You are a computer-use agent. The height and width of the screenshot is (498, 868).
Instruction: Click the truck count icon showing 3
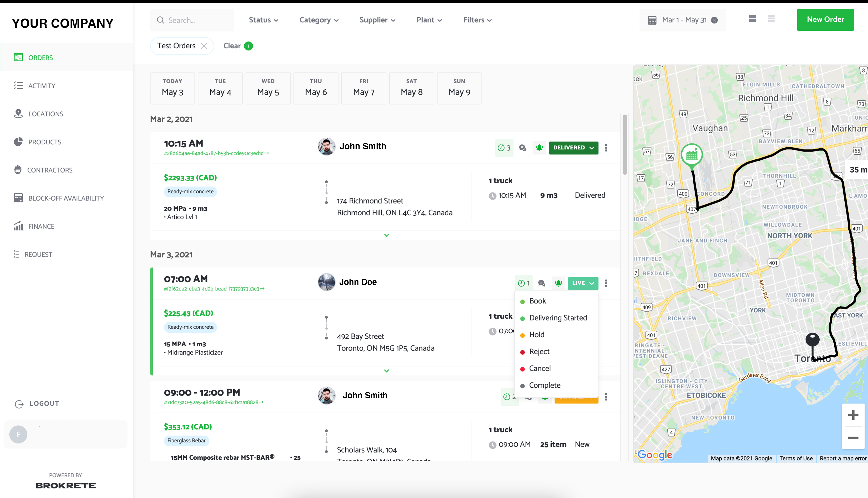(x=504, y=148)
